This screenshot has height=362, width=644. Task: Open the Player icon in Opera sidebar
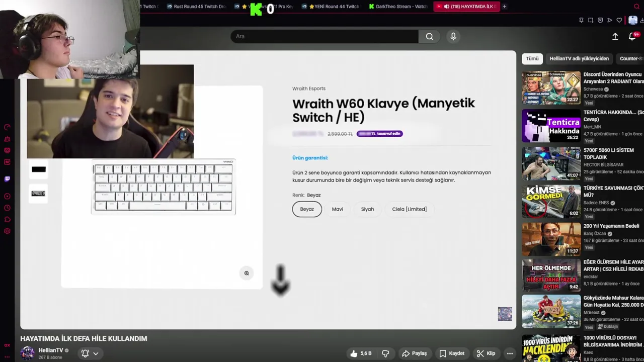coord(7,197)
